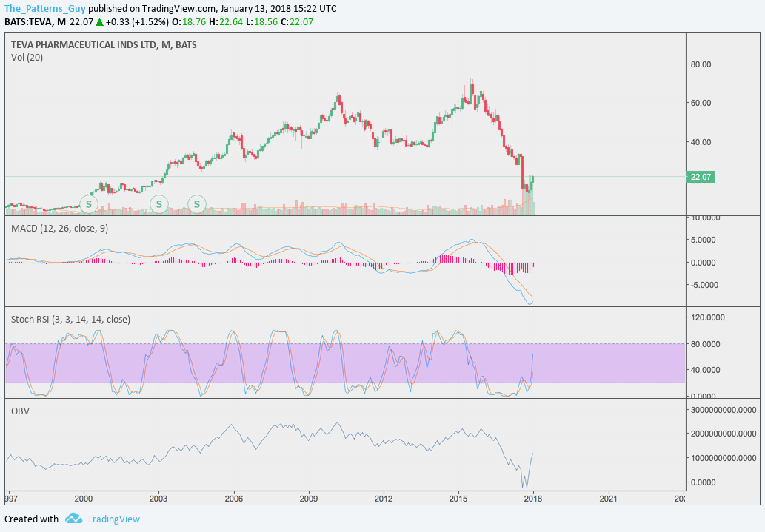Click the O:18.76 open value
This screenshot has height=532, width=765.
click(x=190, y=22)
